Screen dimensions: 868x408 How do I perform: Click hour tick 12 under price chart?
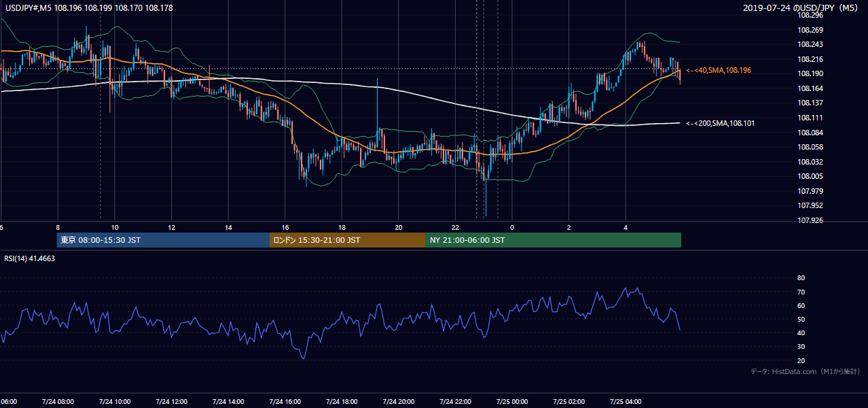coord(171,228)
